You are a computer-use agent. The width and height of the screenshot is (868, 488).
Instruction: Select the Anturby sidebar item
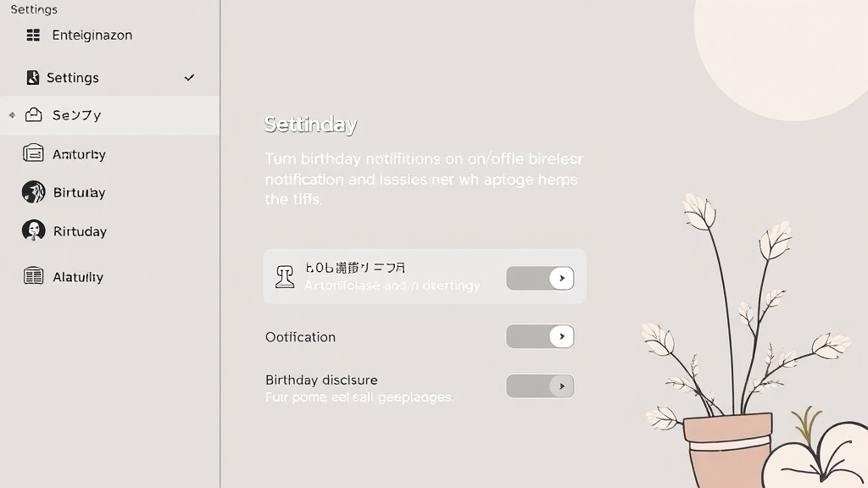click(79, 154)
